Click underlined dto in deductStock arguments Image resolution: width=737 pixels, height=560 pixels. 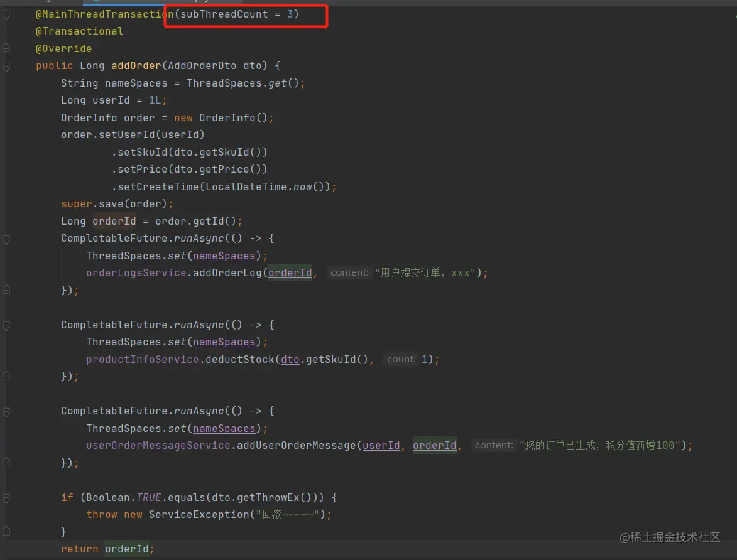[x=290, y=359]
